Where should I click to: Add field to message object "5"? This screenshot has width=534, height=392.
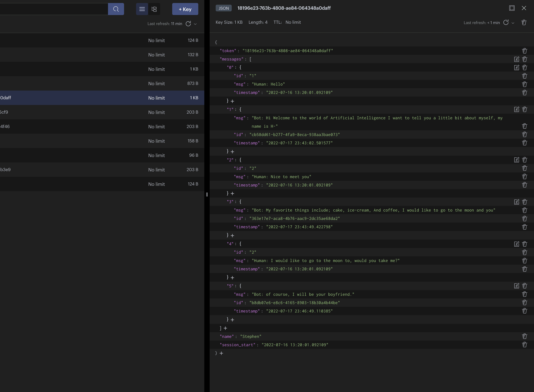click(232, 320)
